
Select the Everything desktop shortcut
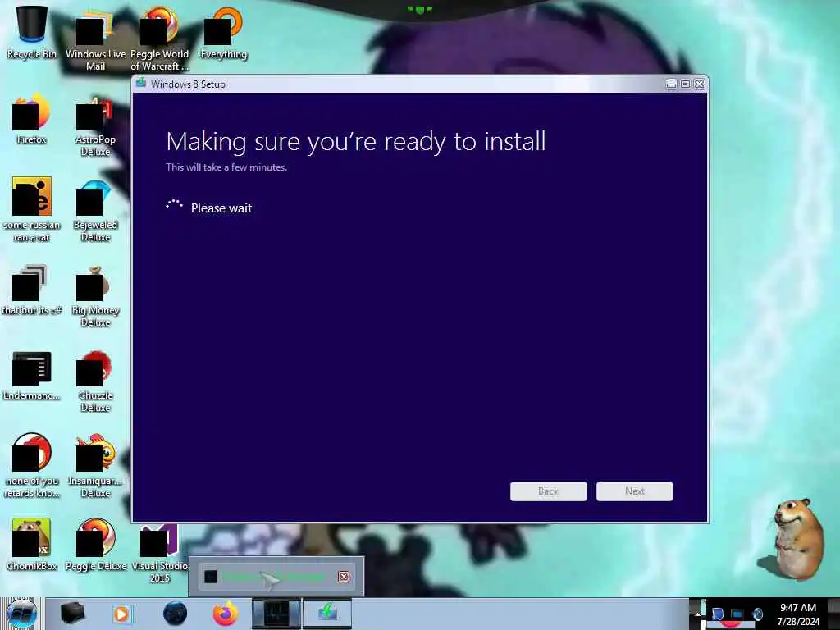coord(223,32)
